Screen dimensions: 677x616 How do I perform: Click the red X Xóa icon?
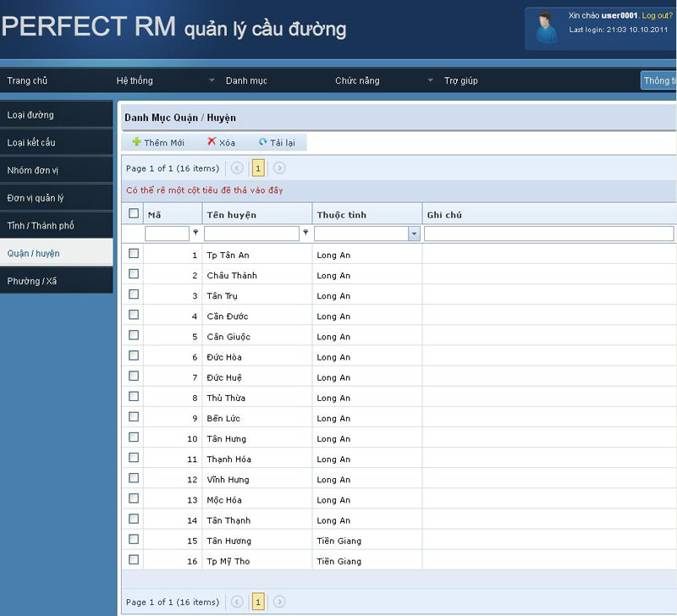212,141
